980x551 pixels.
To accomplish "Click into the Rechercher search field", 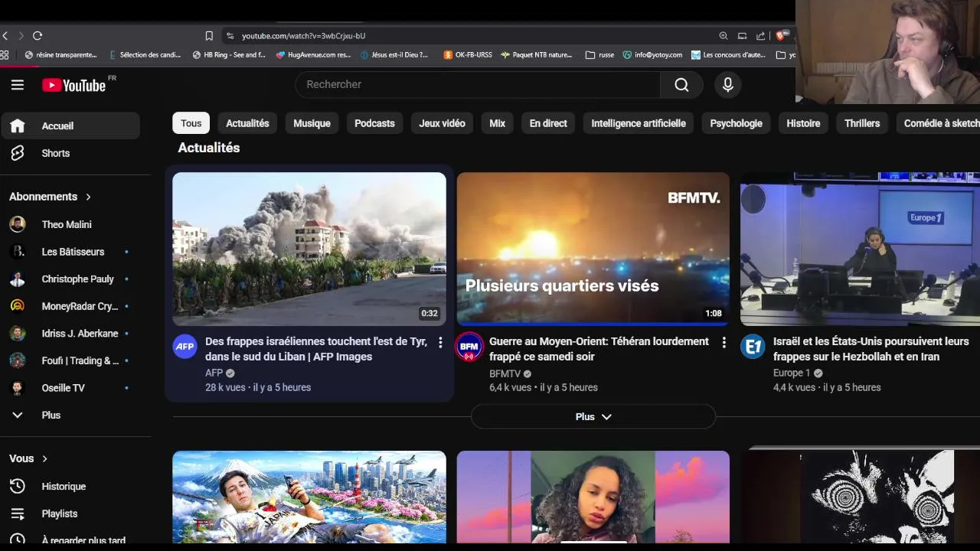I will tap(478, 84).
